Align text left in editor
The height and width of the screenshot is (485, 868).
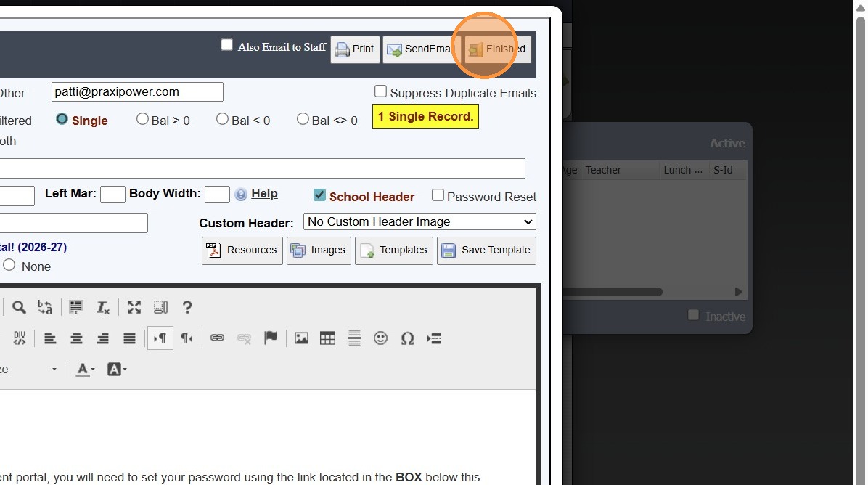tap(50, 338)
